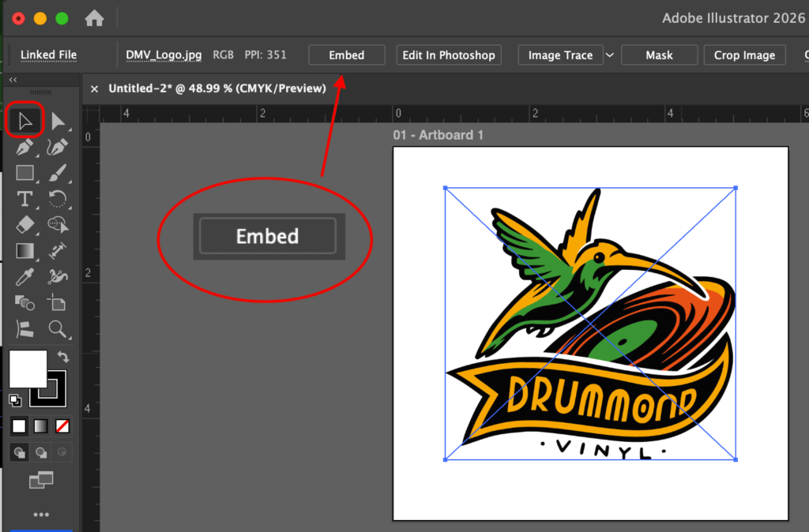
Task: Go to the Home screen
Action: pos(94,17)
